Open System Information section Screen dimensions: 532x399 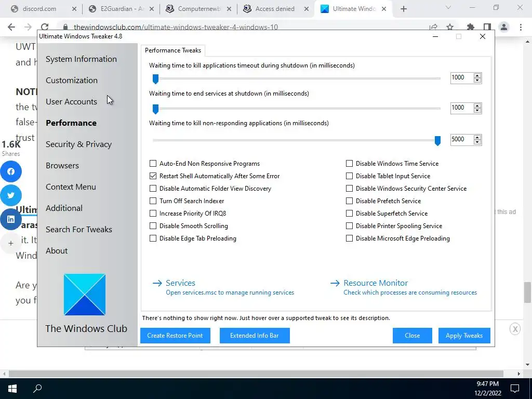81,59
